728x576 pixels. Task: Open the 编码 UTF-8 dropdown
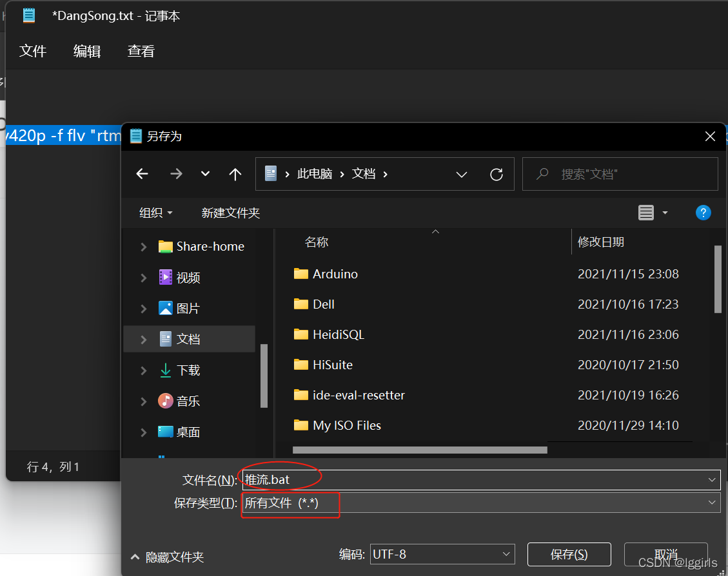[442, 554]
